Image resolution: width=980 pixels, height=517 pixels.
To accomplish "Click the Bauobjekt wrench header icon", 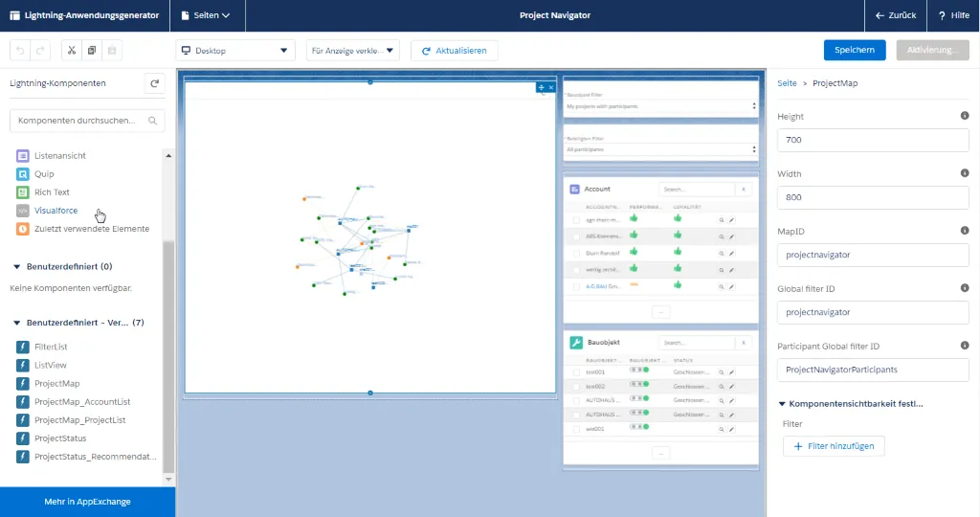I will [575, 343].
